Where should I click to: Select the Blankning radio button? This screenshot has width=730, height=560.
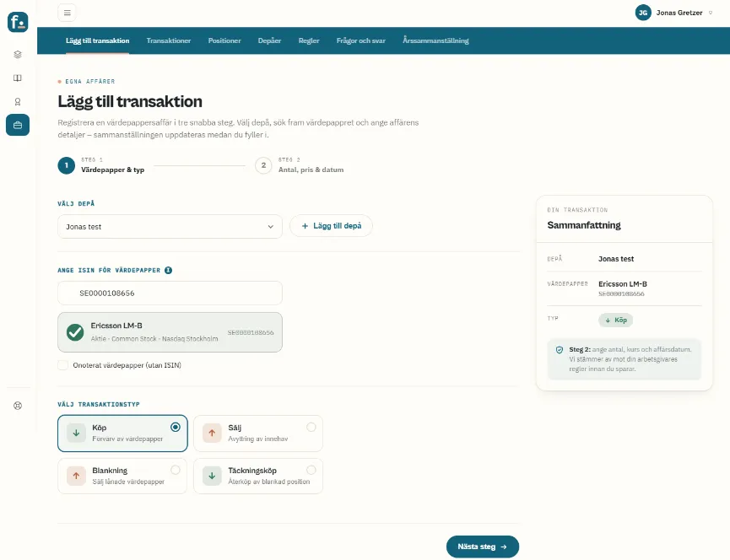(176, 470)
